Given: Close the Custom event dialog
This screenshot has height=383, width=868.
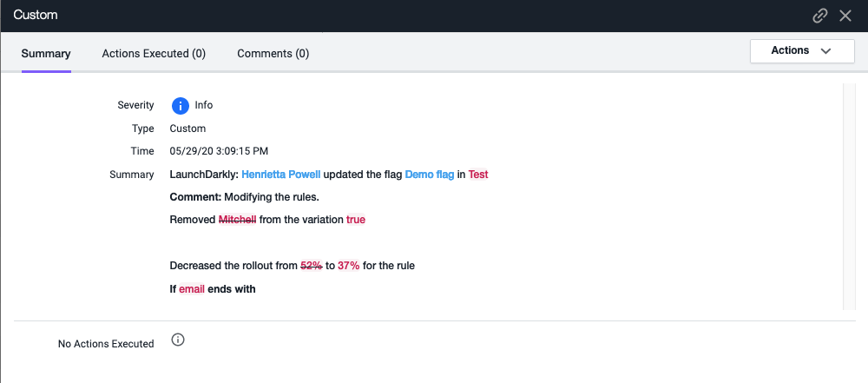Looking at the screenshot, I should pyautogui.click(x=845, y=16).
